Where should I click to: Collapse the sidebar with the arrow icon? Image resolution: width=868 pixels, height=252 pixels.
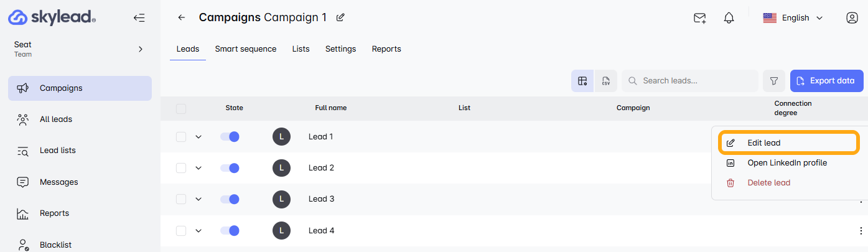point(139,18)
